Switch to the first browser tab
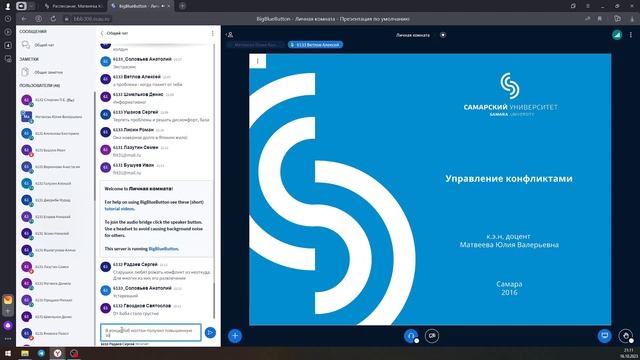 click(x=74, y=6)
